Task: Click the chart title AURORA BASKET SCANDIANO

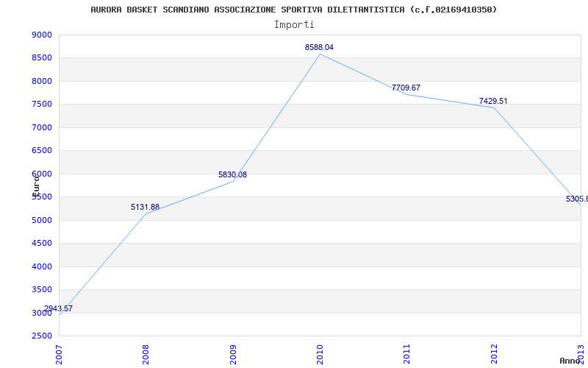Action: click(293, 10)
